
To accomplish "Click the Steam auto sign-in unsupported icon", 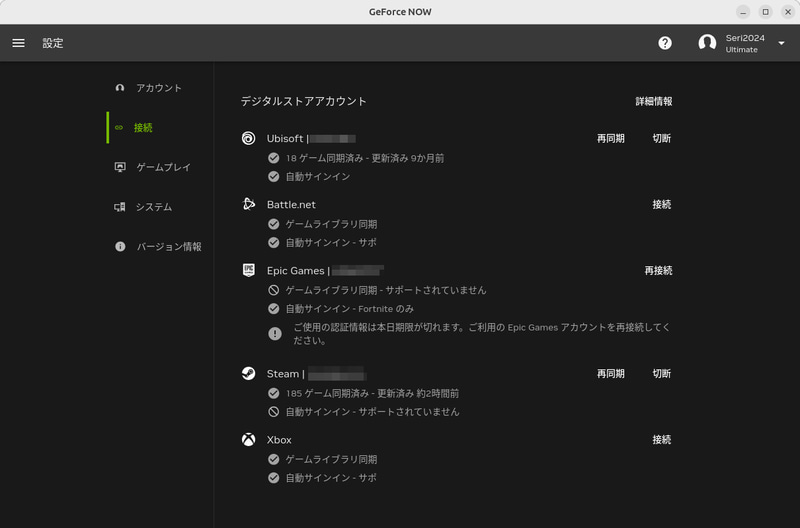I will click(273, 412).
